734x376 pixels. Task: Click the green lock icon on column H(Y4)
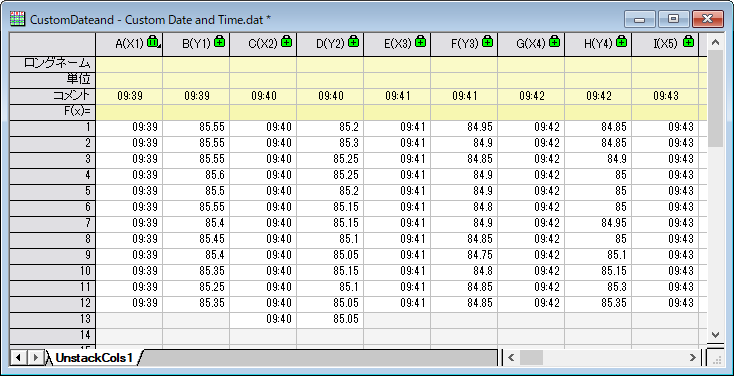tap(621, 42)
